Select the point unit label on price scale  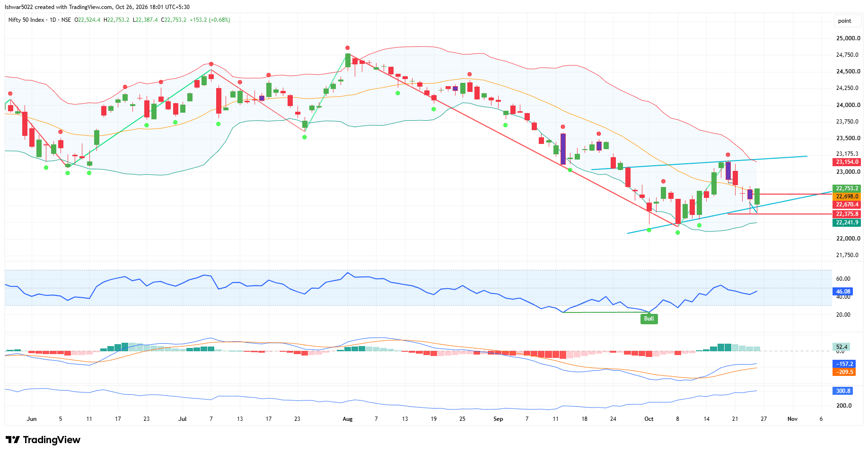844,21
